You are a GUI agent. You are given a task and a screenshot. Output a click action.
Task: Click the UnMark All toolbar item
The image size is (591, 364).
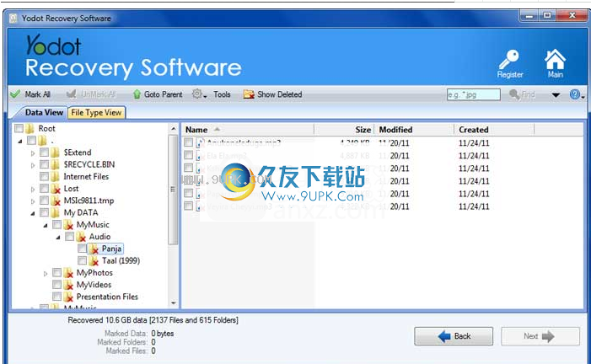(91, 94)
